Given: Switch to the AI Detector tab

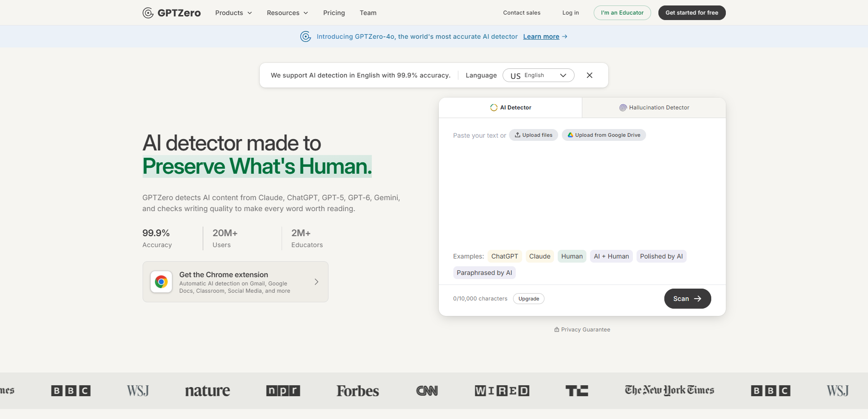Looking at the screenshot, I should click(510, 108).
